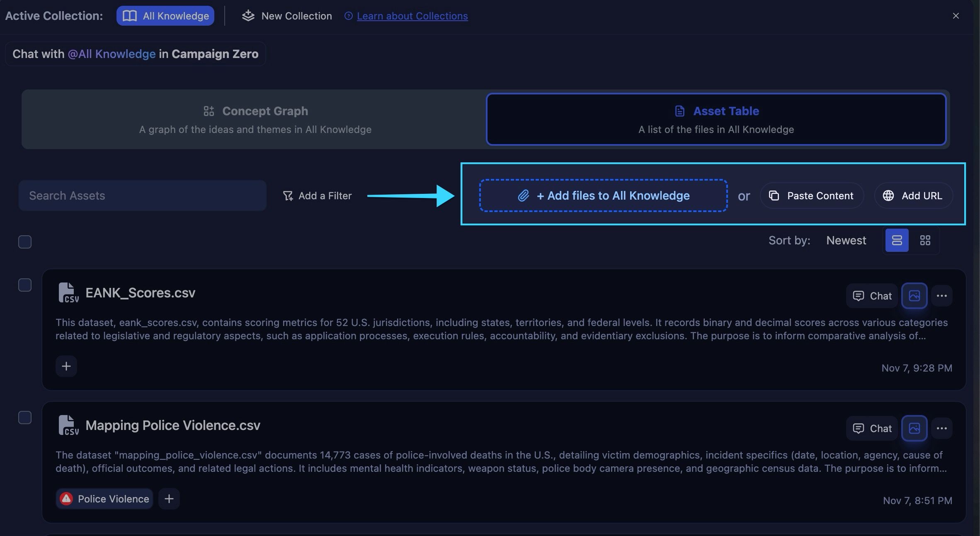Open Learn about Collections link
Screen dimensions: 980x536
[x=412, y=16]
